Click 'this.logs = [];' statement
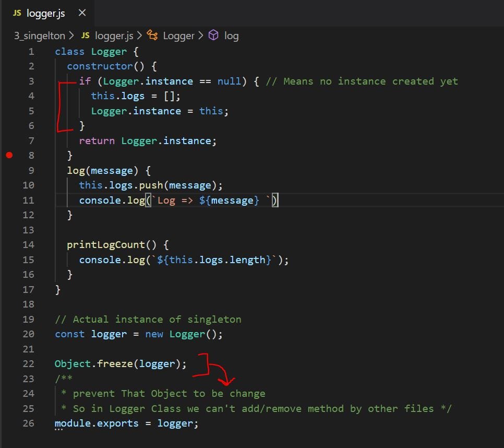The image size is (504, 448). [x=136, y=96]
